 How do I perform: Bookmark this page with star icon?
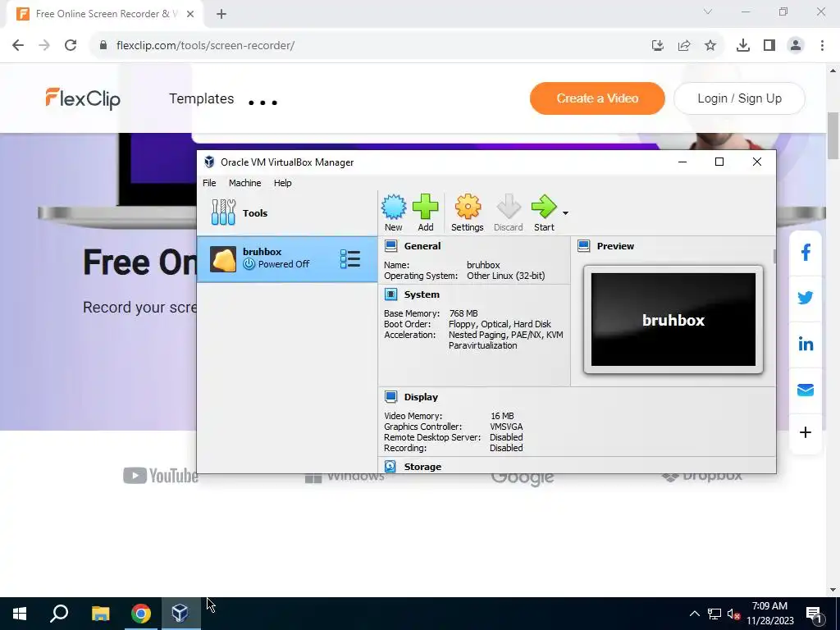pyautogui.click(x=710, y=46)
